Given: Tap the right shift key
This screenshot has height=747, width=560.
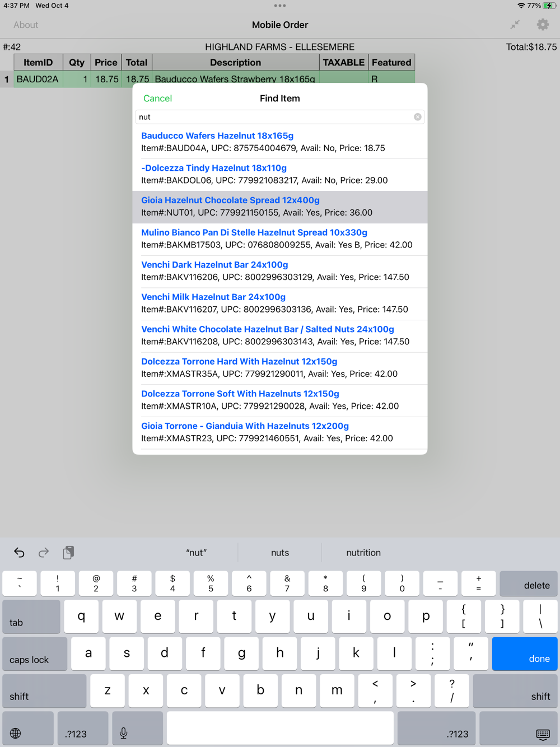Looking at the screenshot, I should tap(515, 691).
